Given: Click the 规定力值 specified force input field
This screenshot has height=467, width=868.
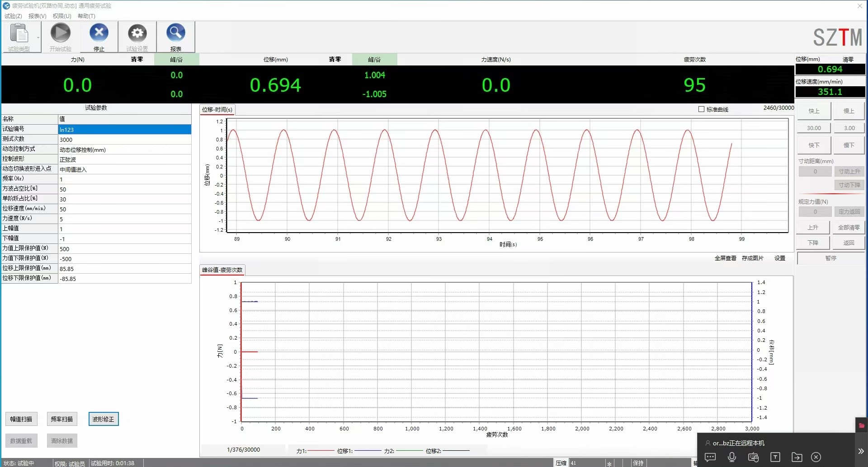Looking at the screenshot, I should pyautogui.click(x=815, y=212).
